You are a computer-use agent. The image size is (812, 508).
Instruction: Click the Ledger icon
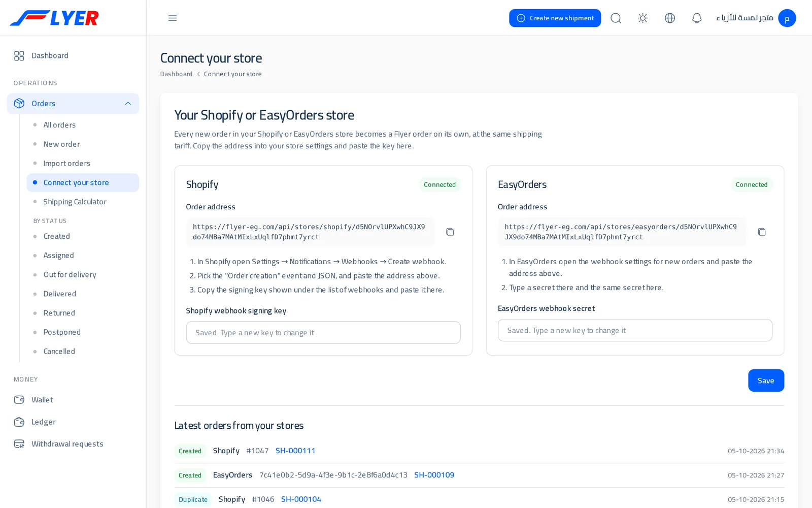pyautogui.click(x=19, y=422)
